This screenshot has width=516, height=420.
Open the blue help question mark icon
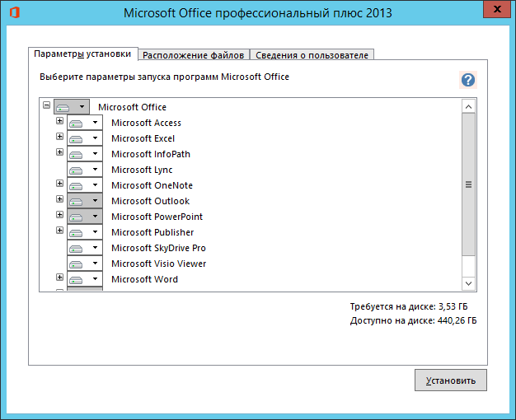[468, 80]
